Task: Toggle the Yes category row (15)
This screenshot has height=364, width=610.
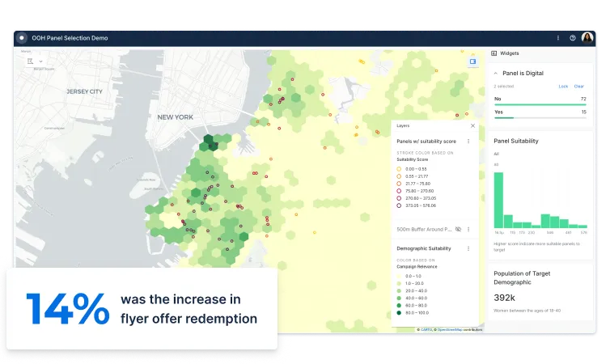Action: click(x=540, y=112)
